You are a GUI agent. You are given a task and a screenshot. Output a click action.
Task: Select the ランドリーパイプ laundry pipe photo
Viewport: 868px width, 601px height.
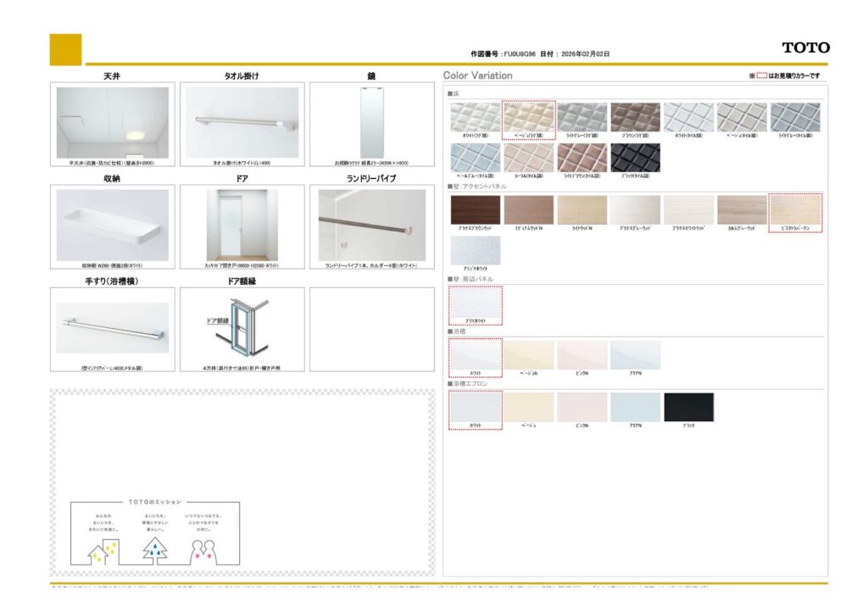tap(371, 225)
